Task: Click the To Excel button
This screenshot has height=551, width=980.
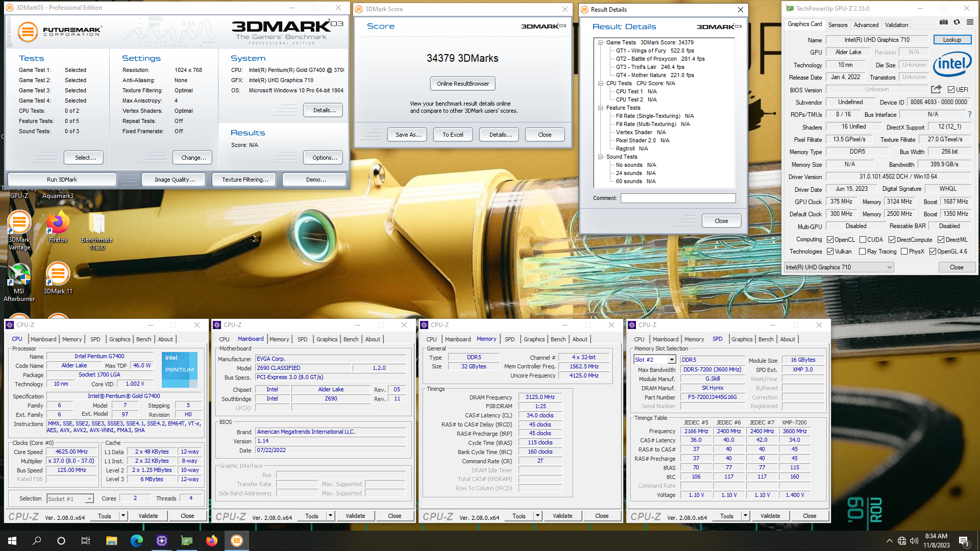Action: pos(453,135)
